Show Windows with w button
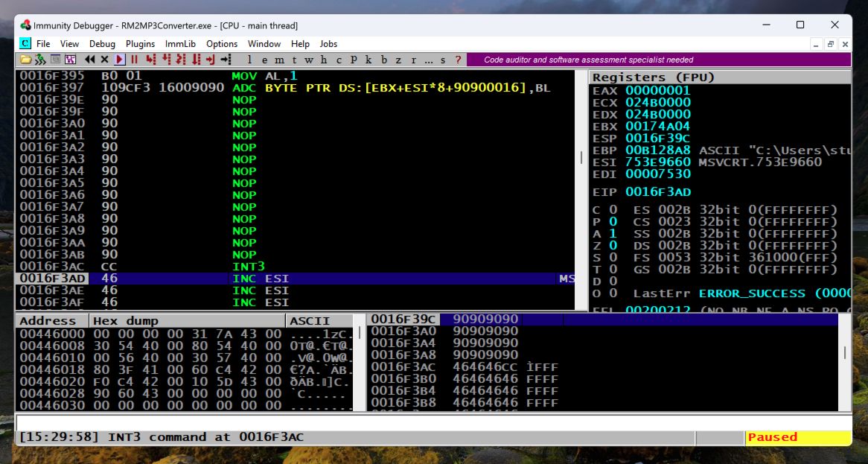 tap(309, 60)
